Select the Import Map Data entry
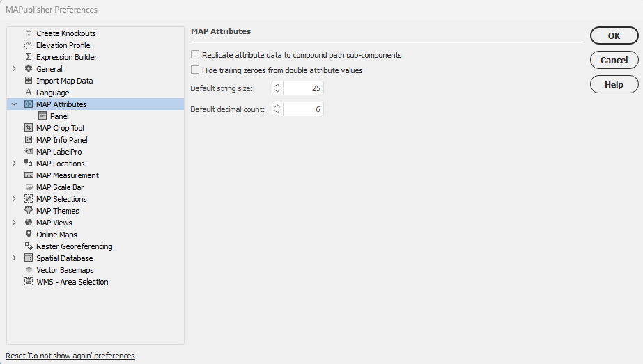The image size is (643, 364). [x=64, y=81]
